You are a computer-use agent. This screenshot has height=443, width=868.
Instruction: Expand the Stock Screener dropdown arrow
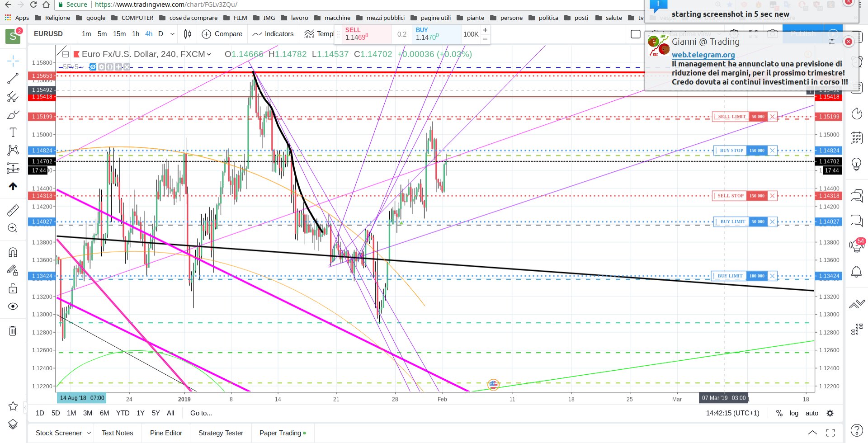tap(89, 433)
